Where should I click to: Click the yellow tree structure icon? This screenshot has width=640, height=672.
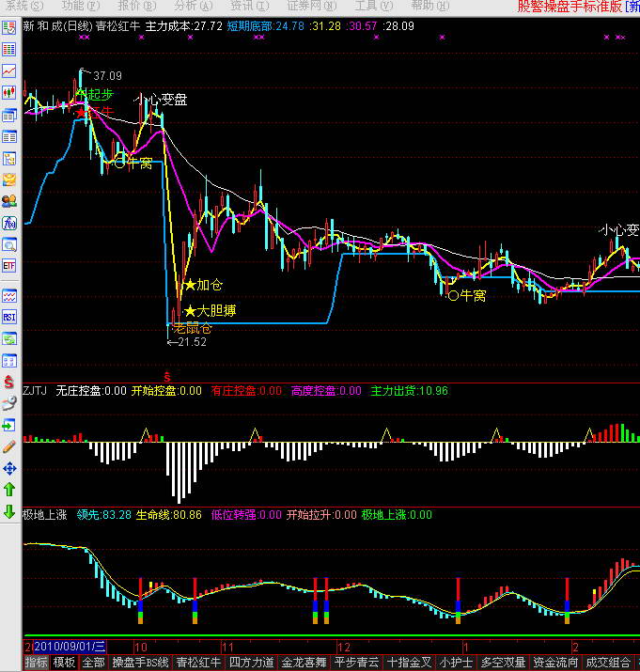click(9, 159)
